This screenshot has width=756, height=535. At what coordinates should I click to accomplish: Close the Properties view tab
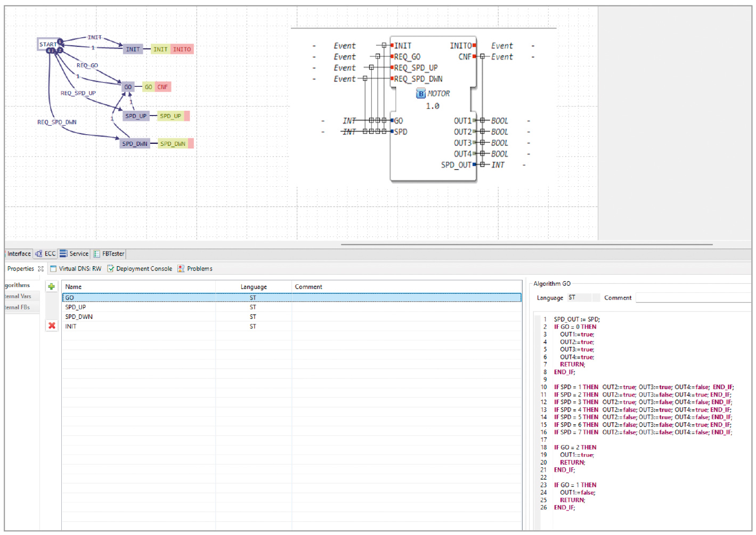tap(41, 269)
